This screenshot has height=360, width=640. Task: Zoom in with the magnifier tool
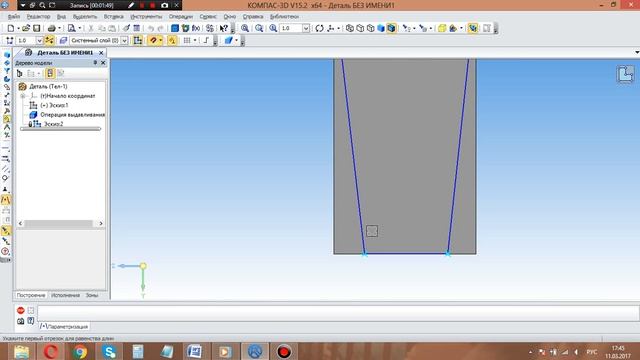tap(245, 28)
